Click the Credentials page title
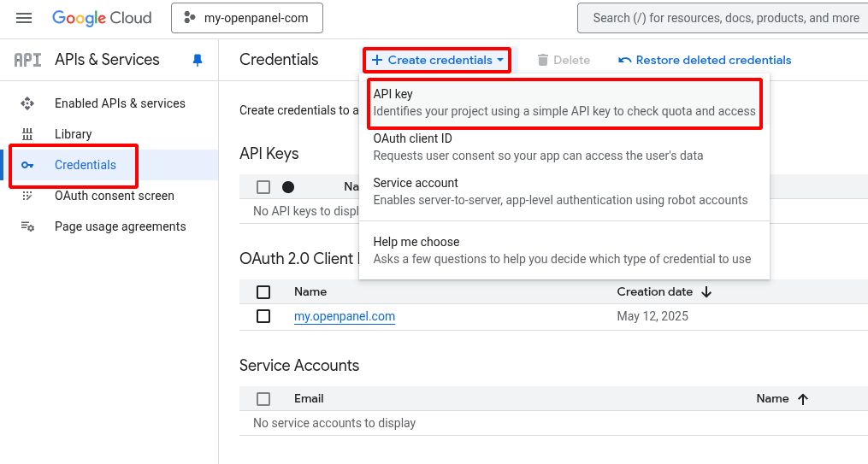 [279, 60]
